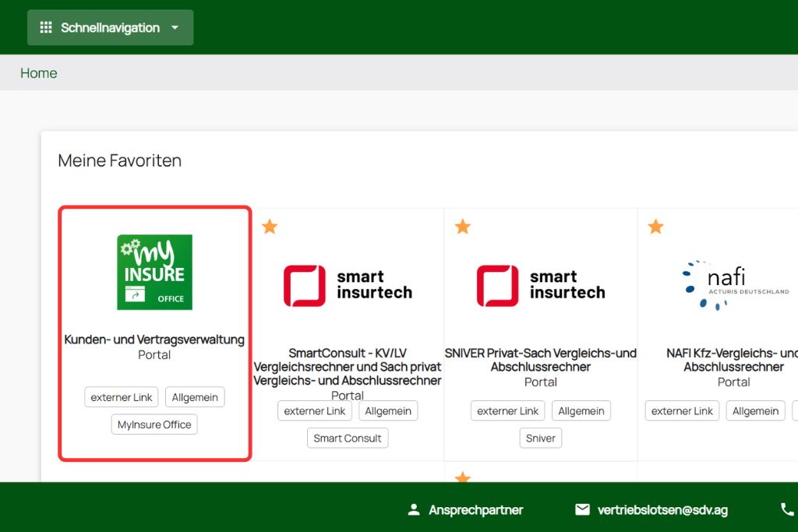
Task: Open the NAFI Acturis Deutschland logo
Action: 734,285
